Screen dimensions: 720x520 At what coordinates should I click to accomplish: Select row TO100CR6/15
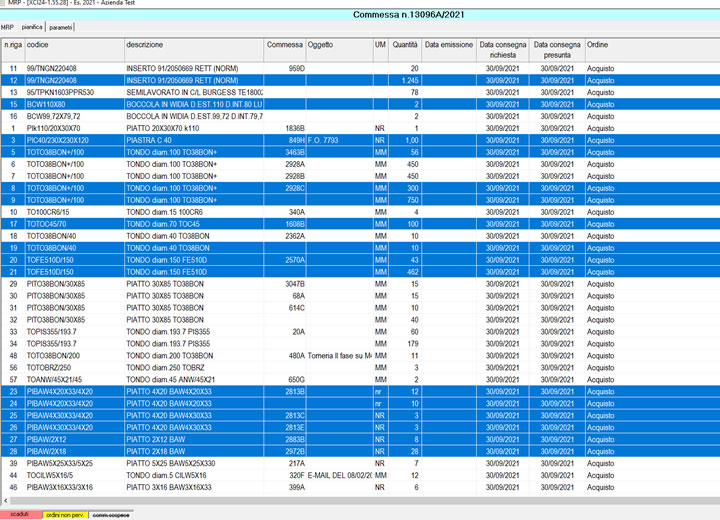coord(361,212)
